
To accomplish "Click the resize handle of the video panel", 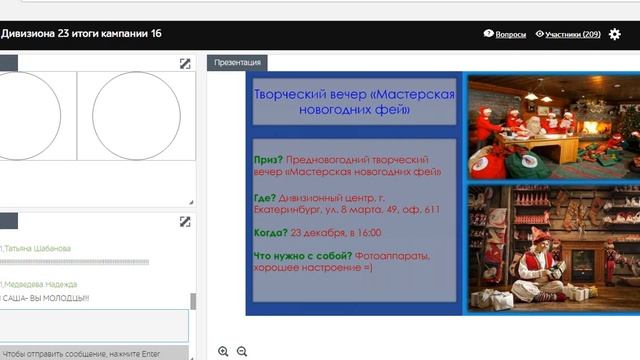I will 191,202.
